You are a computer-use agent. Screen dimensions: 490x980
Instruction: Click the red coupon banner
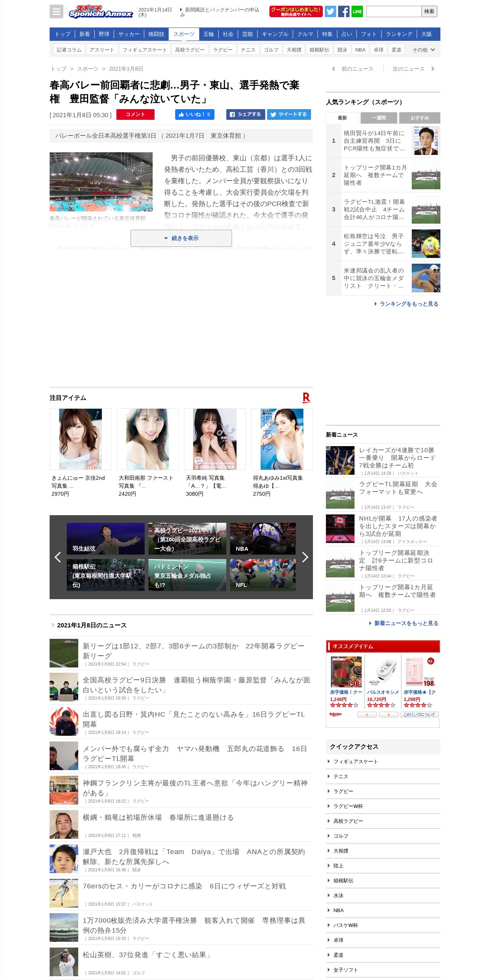[296, 11]
